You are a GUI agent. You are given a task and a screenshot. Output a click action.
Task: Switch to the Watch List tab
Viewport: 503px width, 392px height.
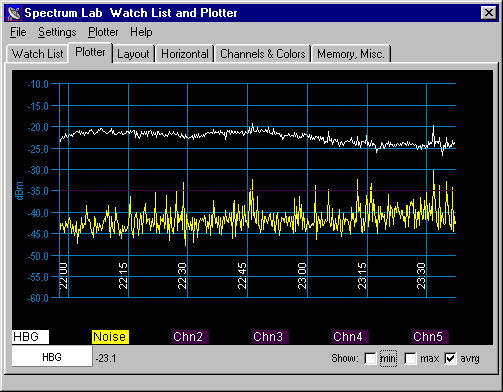click(x=37, y=54)
